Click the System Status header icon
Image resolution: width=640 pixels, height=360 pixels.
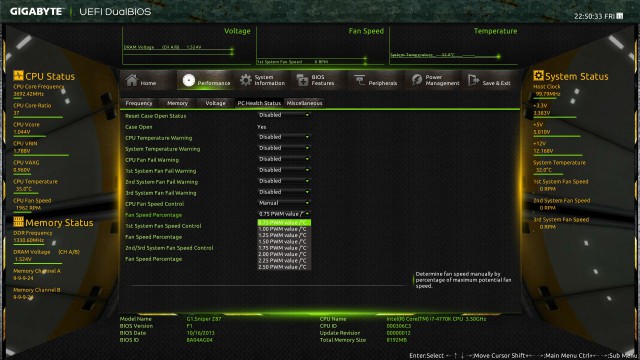[538, 76]
